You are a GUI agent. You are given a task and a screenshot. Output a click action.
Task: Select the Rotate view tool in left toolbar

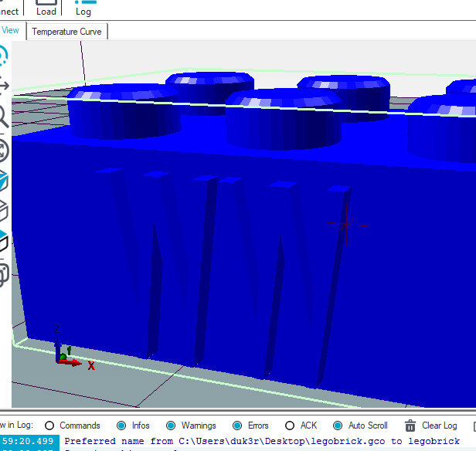pos(3,56)
